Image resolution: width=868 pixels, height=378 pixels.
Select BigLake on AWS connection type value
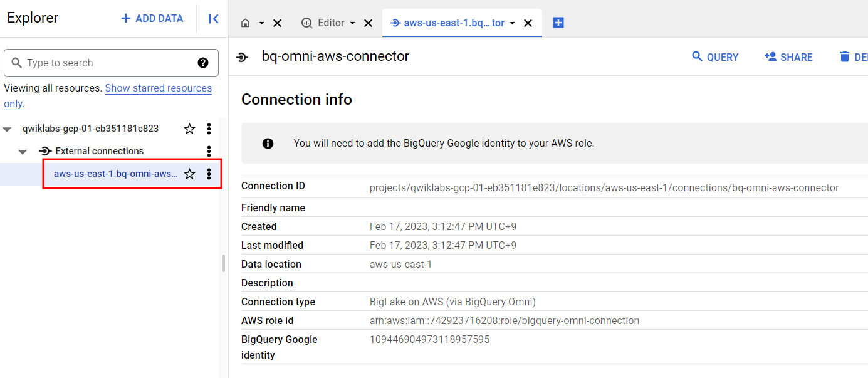[452, 302]
